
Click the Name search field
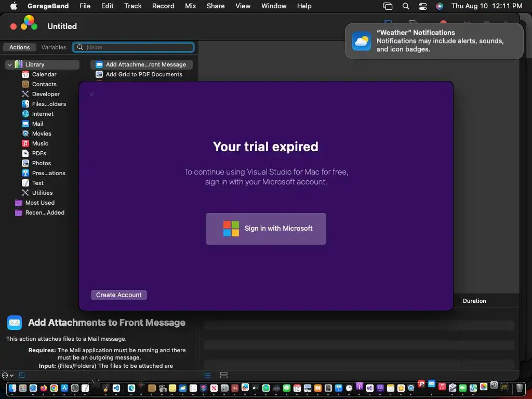coord(134,47)
